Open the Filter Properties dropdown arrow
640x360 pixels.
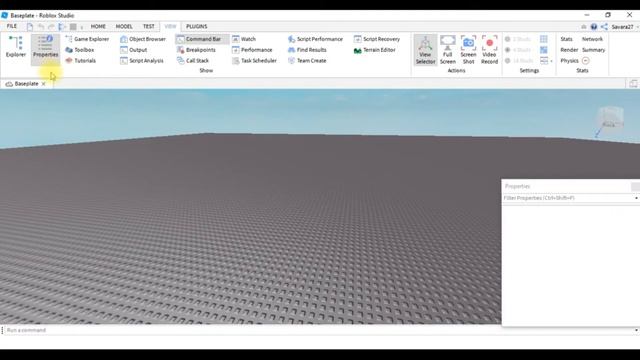(636, 198)
